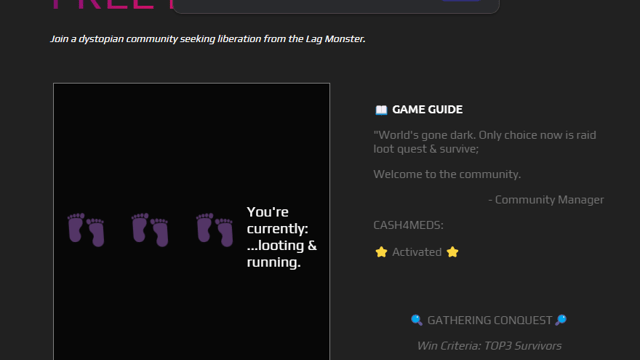Click the quote starting "World's gone dark"
Viewport: 640px width, 360px height.
(485, 142)
